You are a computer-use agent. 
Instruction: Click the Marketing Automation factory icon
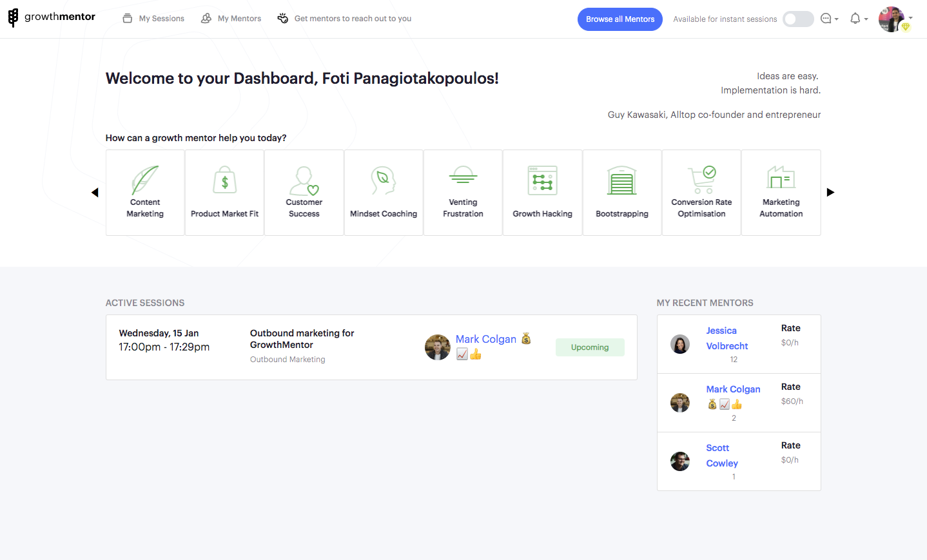[x=781, y=177]
